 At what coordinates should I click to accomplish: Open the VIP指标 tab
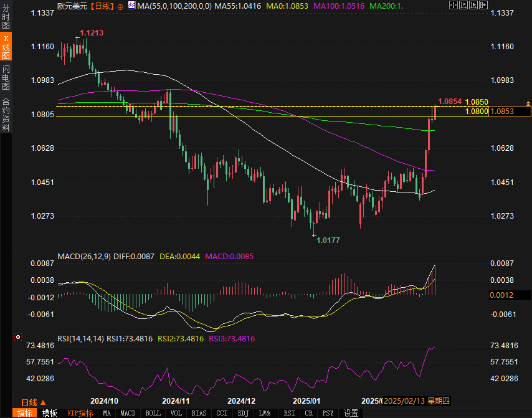(x=80, y=413)
